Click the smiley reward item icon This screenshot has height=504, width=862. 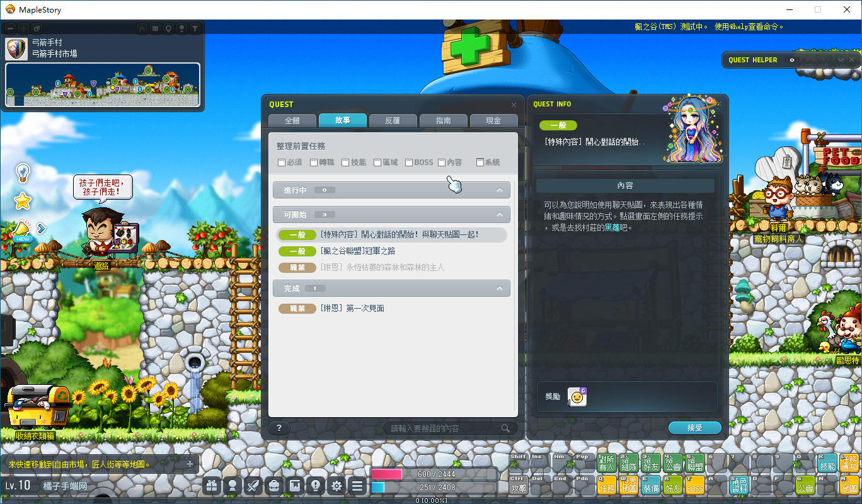point(577,396)
